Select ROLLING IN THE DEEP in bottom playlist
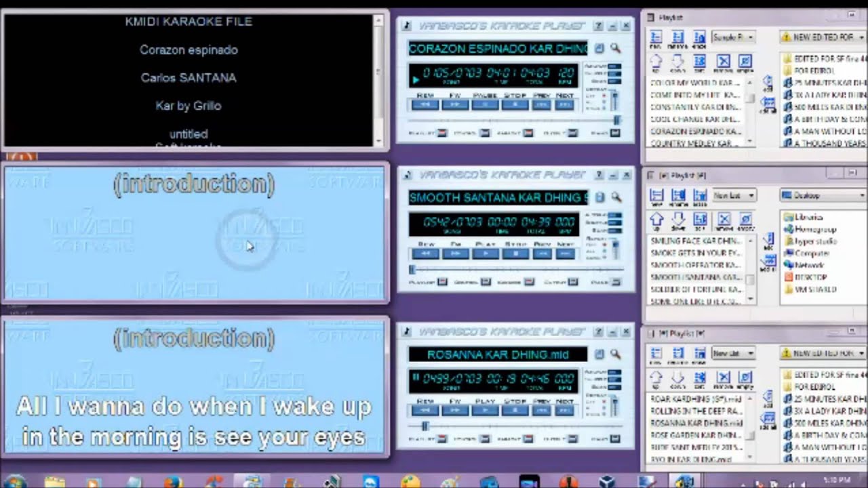Image resolution: width=868 pixels, height=488 pixels. [x=695, y=411]
